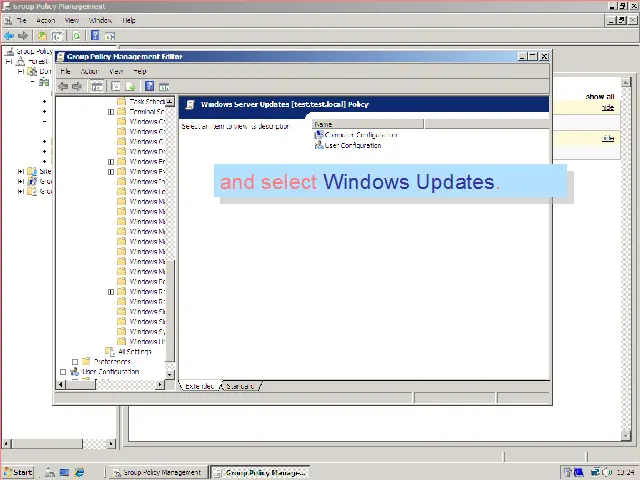This screenshot has height=480, width=640.
Task: Select Preferences folder in Editor tree
Action: 106,362
